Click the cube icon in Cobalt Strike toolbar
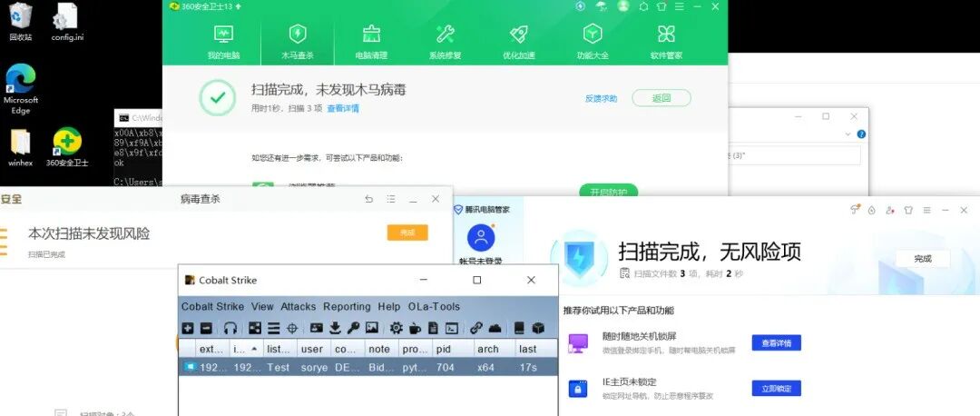980x416 pixels. [x=537, y=328]
